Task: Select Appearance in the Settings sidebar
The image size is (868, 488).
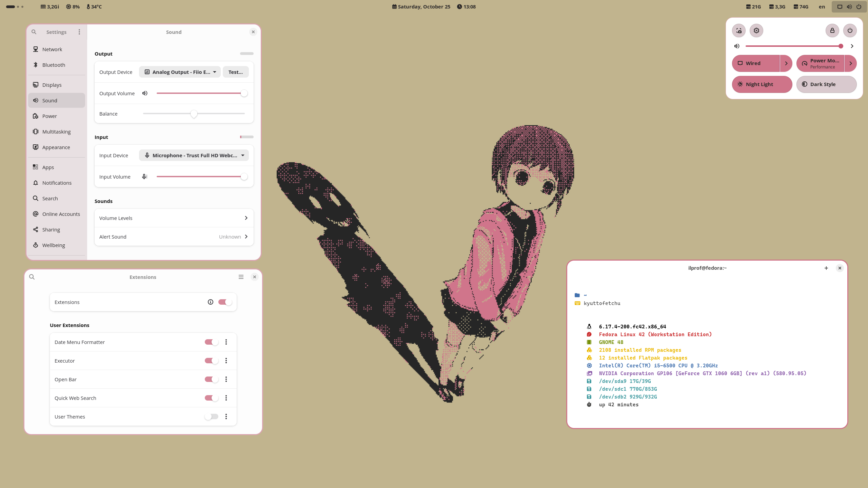Action: click(x=56, y=147)
